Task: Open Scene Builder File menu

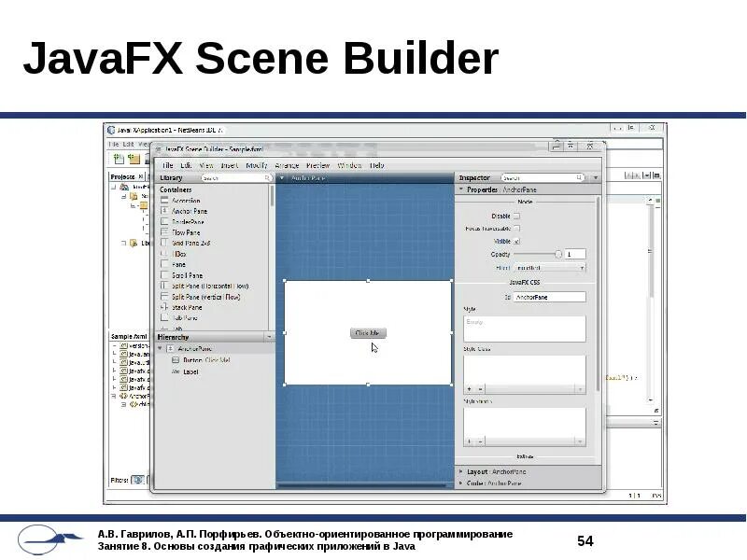Action: tap(167, 165)
